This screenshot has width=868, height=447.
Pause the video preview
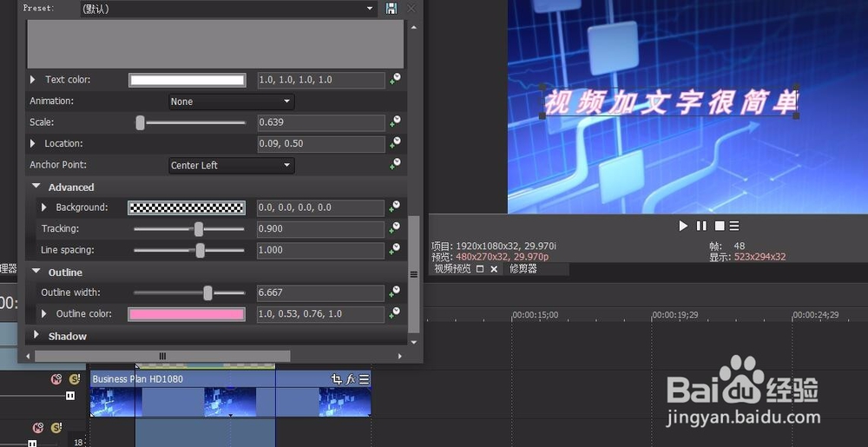pyautogui.click(x=701, y=226)
